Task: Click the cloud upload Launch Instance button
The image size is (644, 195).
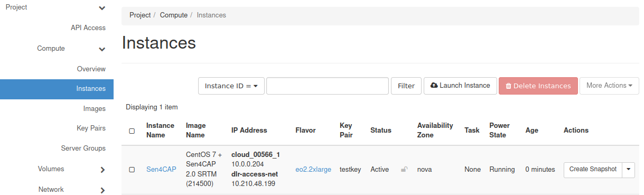Action: click(460, 86)
